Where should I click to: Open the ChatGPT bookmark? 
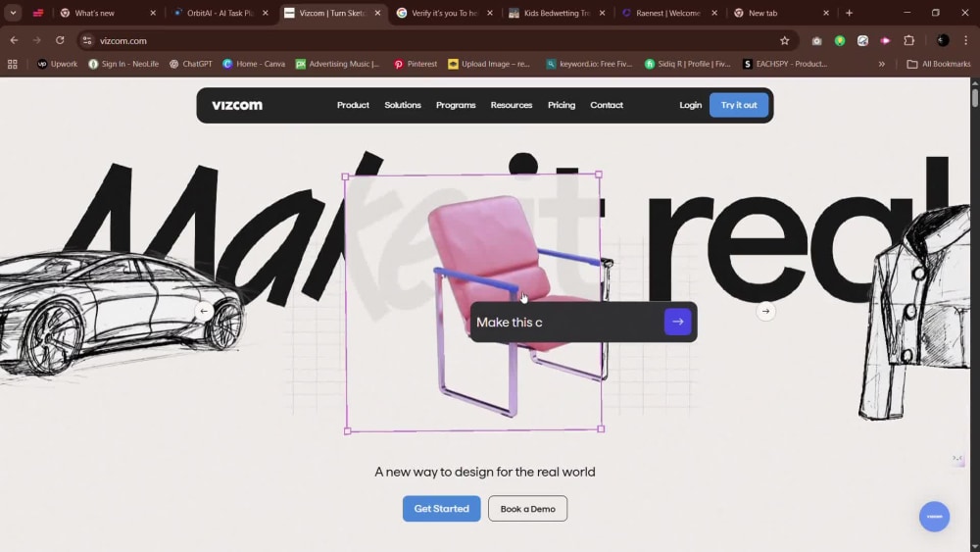[x=191, y=64]
